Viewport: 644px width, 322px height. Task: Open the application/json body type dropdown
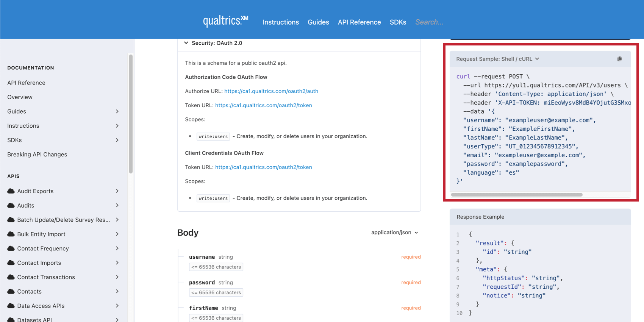pyautogui.click(x=395, y=232)
